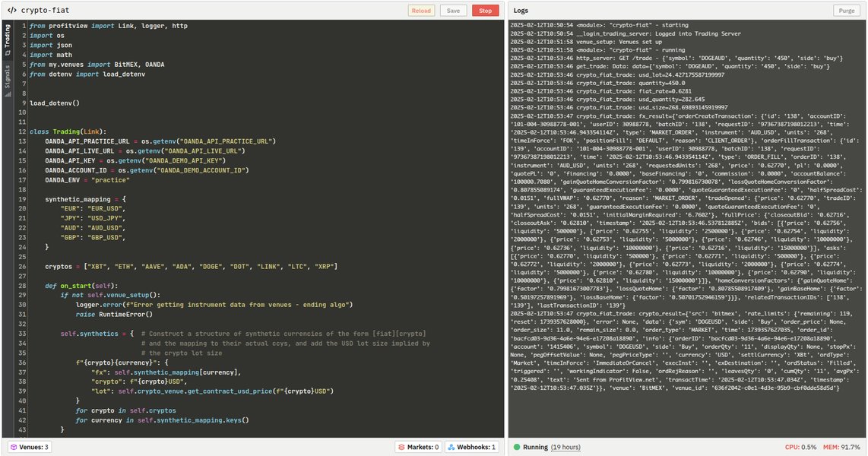Place cursor on 'from profitview import Link, logger, http'
This screenshot has width=868, height=456.
tap(109, 26)
